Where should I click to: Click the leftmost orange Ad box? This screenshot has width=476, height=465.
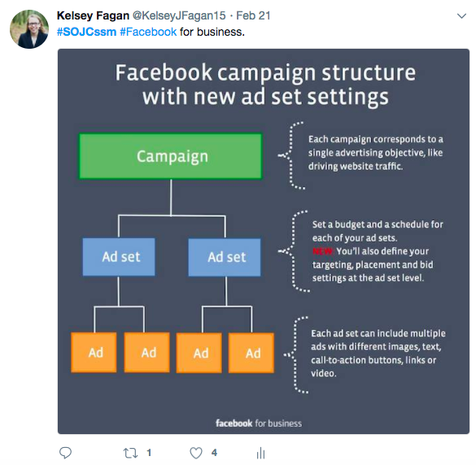point(94,353)
